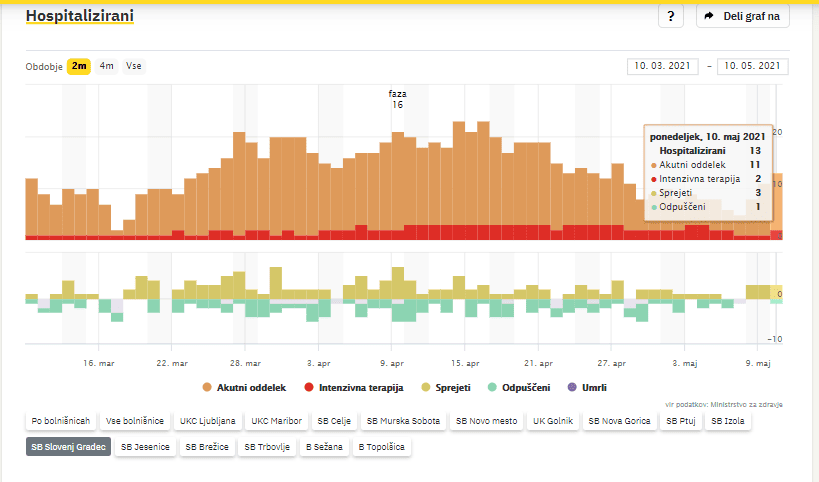Screen dimensions: 819x482
Task: Select the 2m period option
Action: [79, 66]
